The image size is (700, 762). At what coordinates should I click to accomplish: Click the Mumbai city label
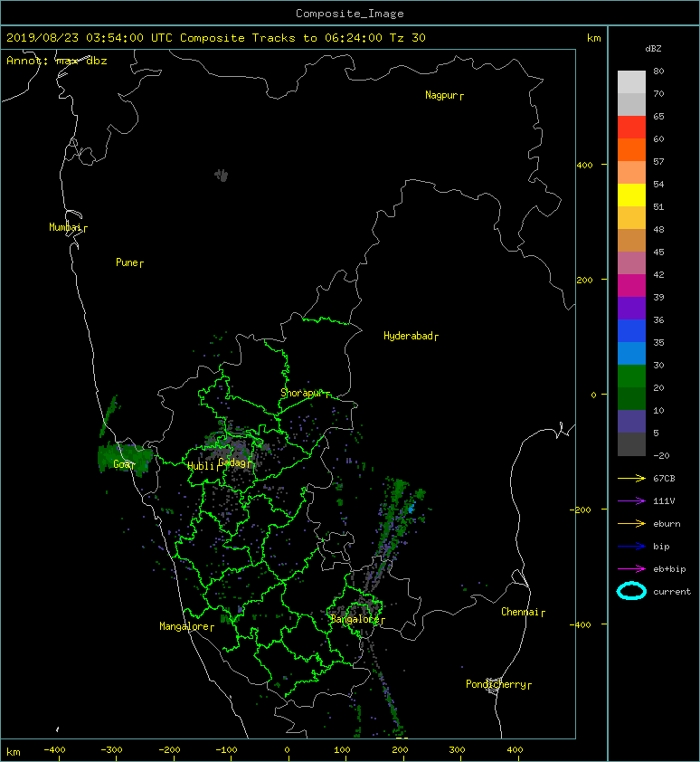coord(65,227)
